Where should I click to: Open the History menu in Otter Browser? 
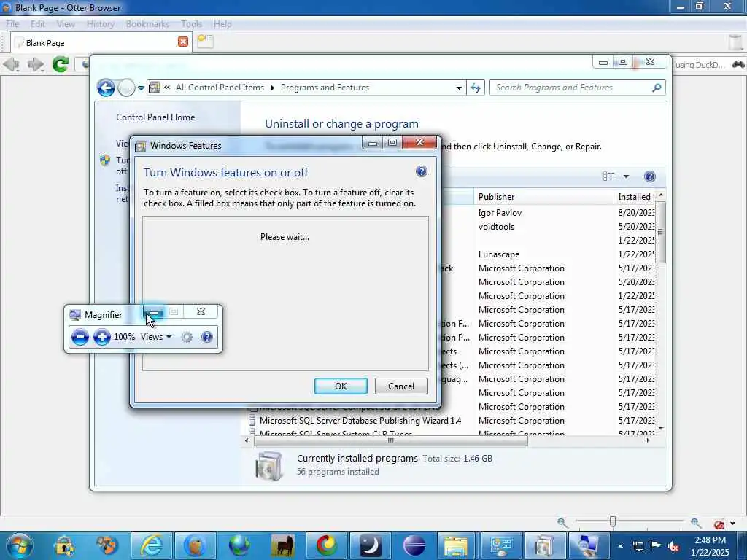click(x=101, y=24)
